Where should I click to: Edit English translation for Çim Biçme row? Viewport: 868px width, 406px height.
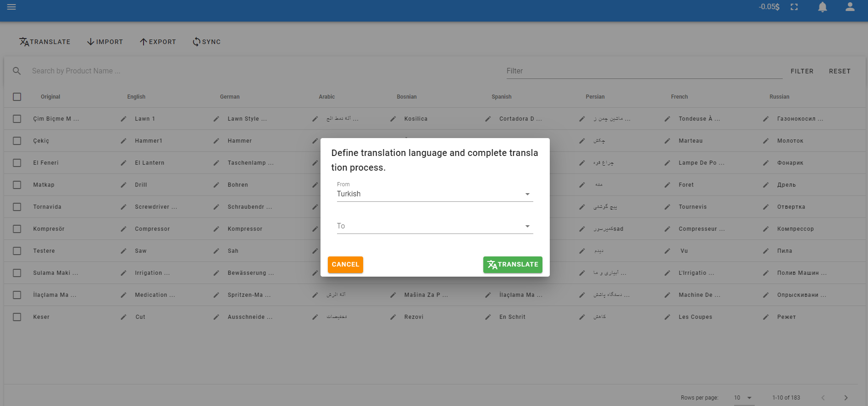click(x=123, y=119)
